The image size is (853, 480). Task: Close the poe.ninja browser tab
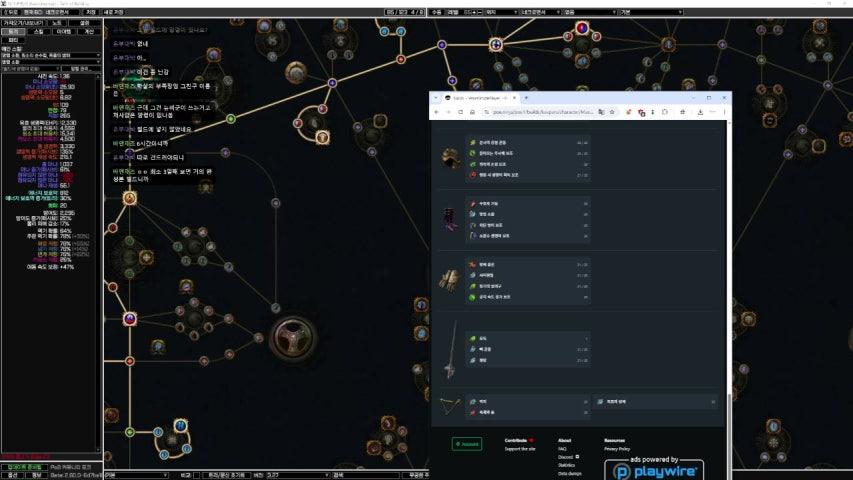pyautogui.click(x=514, y=98)
